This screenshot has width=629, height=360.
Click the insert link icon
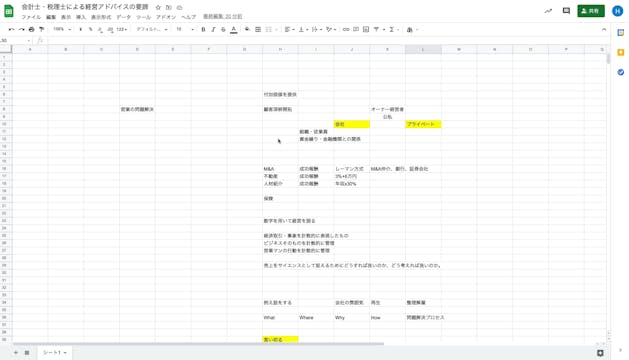coord(346,29)
